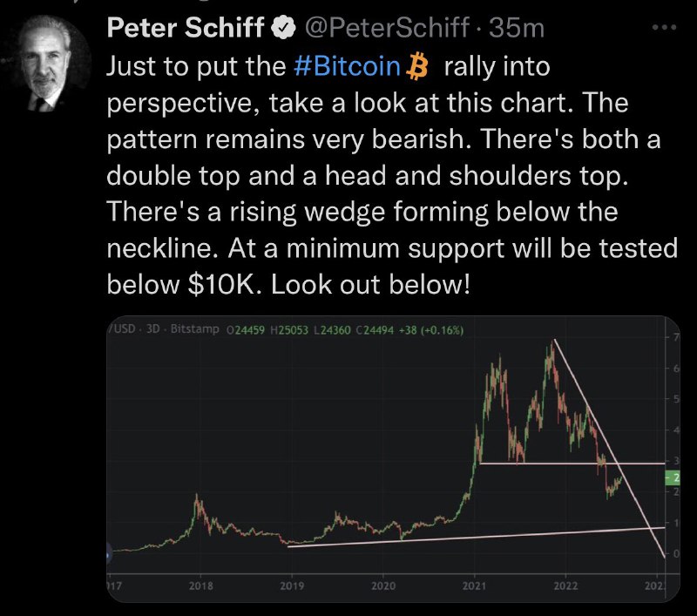697x616 pixels.
Task: Select the 2018 label on the time axis
Action: 201,586
